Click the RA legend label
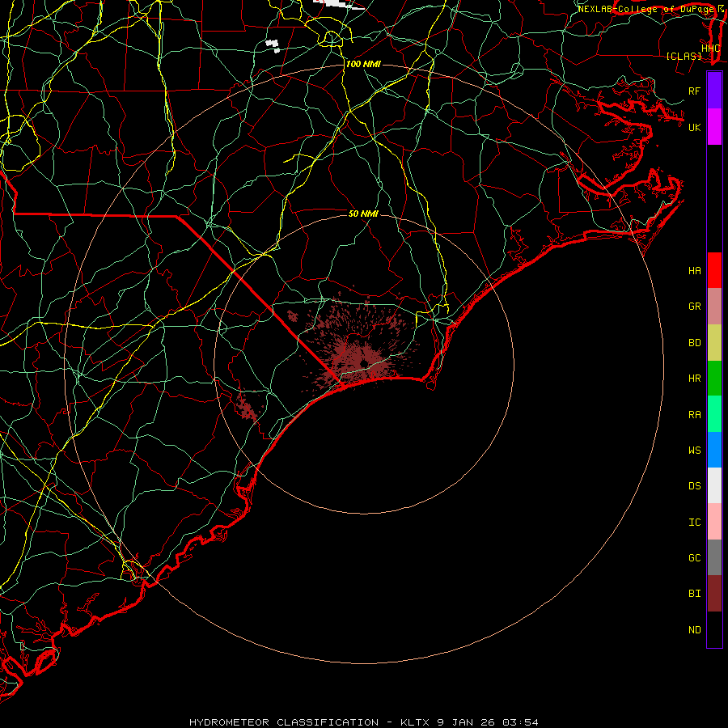This screenshot has width=728, height=728. pos(694,415)
